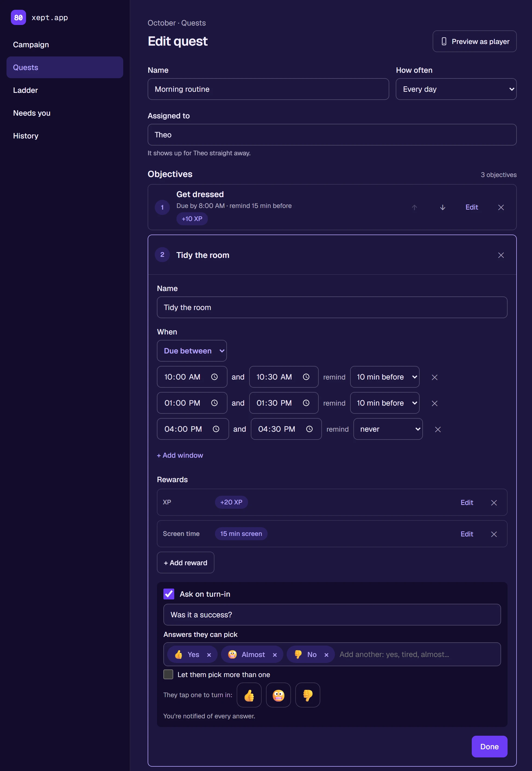Open clock picker for 04:00 PM start
The height and width of the screenshot is (771, 532).
click(x=216, y=429)
